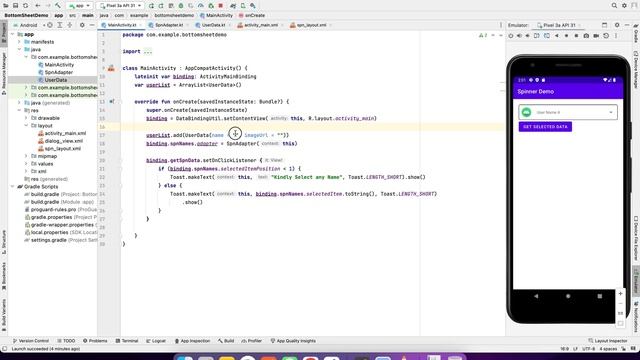Click the emulator rotate left icon
Image resolution: width=640 pixels, height=360 pixels.
(x=537, y=36)
